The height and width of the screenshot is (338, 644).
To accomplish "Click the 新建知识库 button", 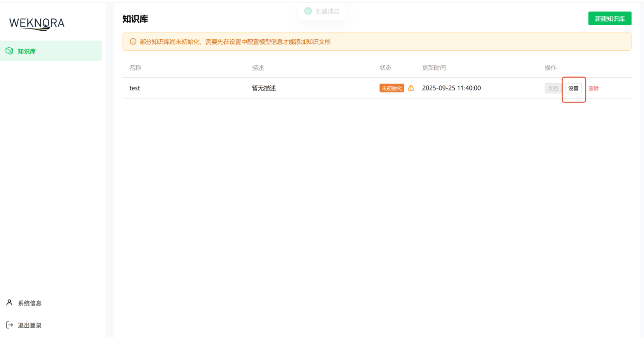I will (x=609, y=18).
